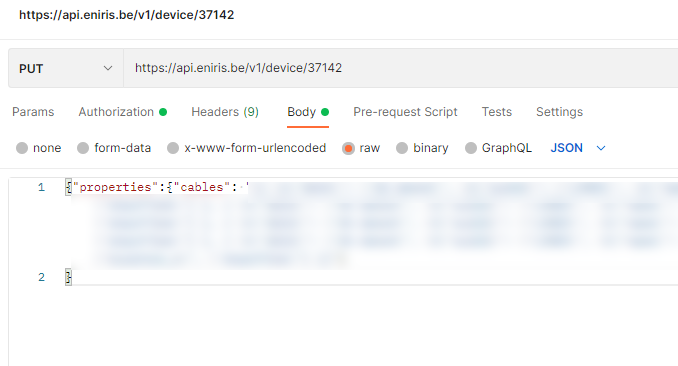Image resolution: width=678 pixels, height=366 pixels.
Task: Click the closing brace on line 2
Action: [68, 277]
